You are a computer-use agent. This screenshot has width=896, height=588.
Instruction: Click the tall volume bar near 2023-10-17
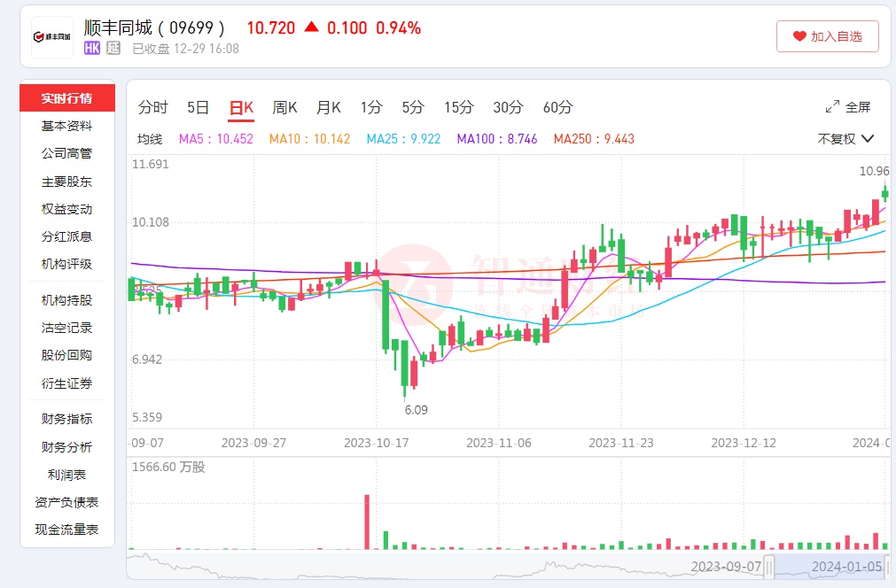366,522
